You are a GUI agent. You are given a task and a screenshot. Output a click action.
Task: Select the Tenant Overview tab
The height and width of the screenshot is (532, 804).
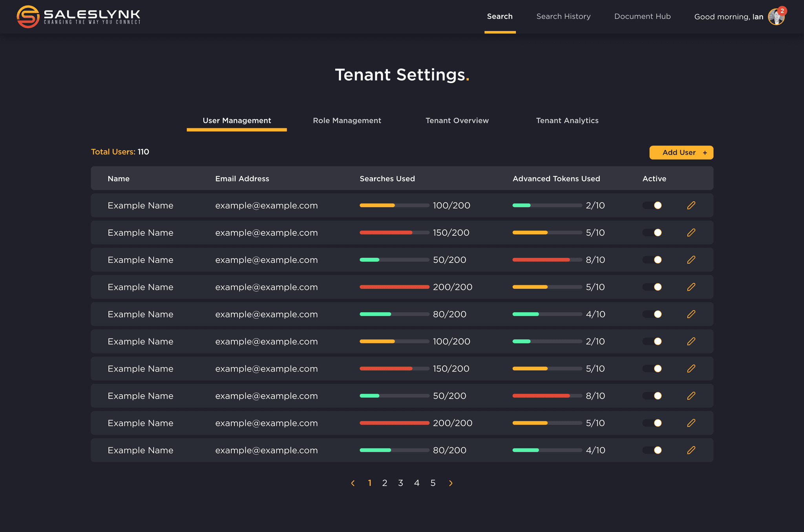click(x=457, y=120)
